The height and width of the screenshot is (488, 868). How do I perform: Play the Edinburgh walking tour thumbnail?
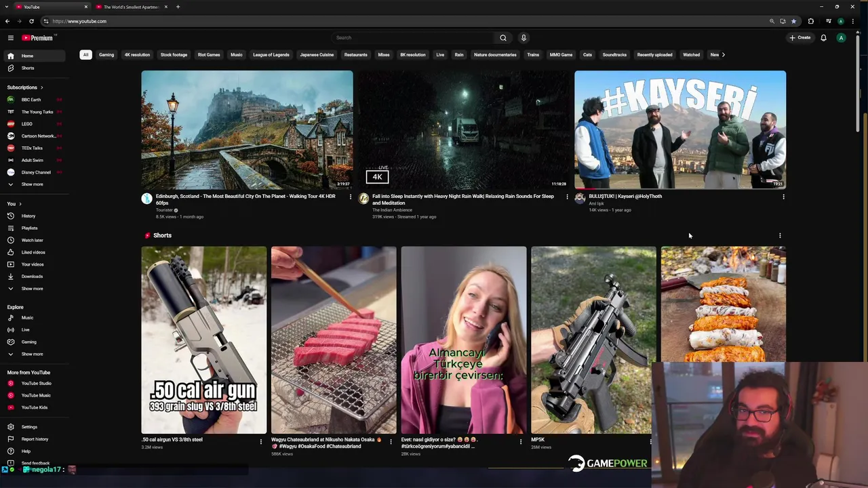click(x=247, y=129)
